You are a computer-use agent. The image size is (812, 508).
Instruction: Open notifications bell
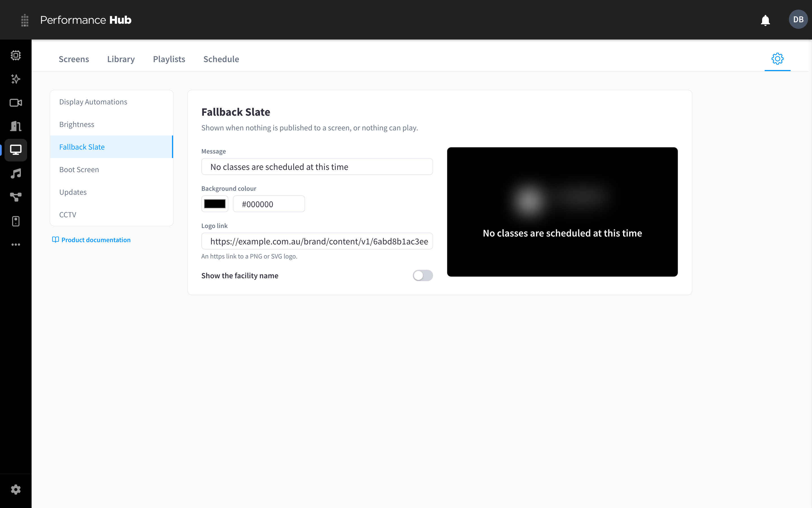pos(765,20)
